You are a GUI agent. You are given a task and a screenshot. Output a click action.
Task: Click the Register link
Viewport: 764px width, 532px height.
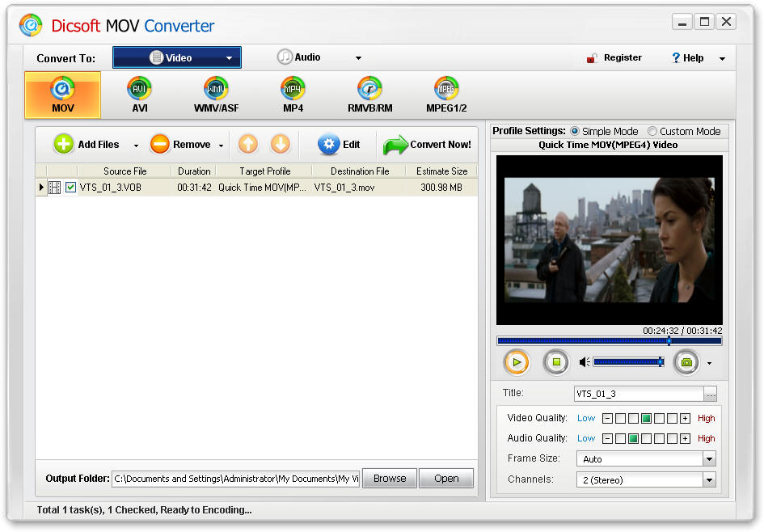click(623, 57)
